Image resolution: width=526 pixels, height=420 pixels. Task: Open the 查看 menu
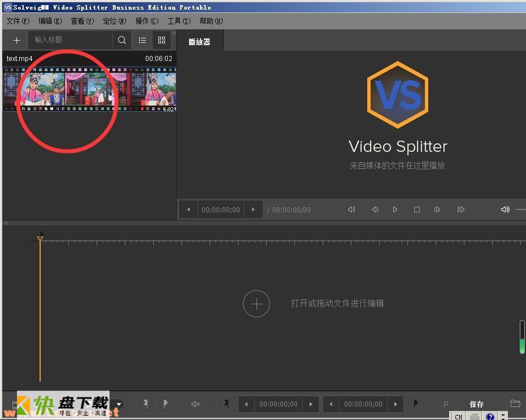(82, 21)
